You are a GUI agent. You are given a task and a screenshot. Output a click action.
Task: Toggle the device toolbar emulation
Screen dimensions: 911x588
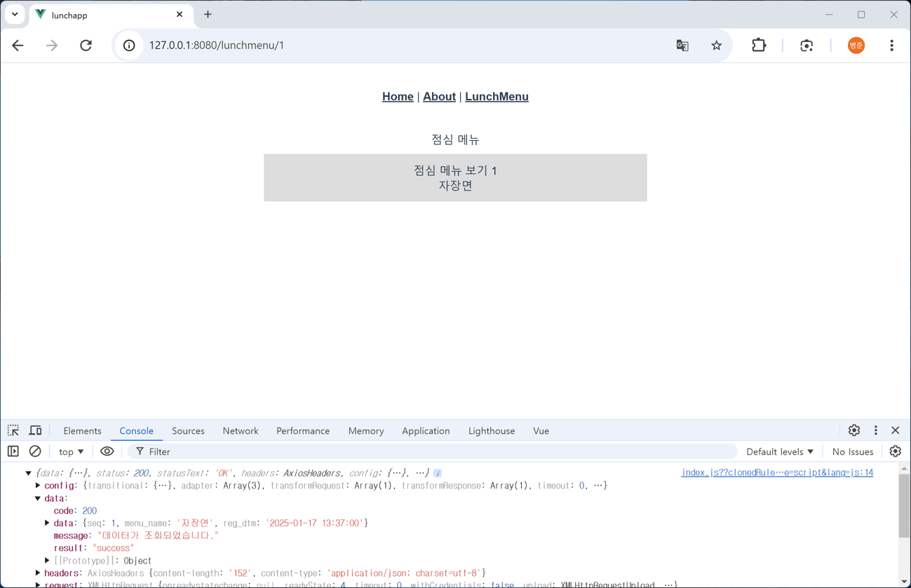tap(35, 431)
